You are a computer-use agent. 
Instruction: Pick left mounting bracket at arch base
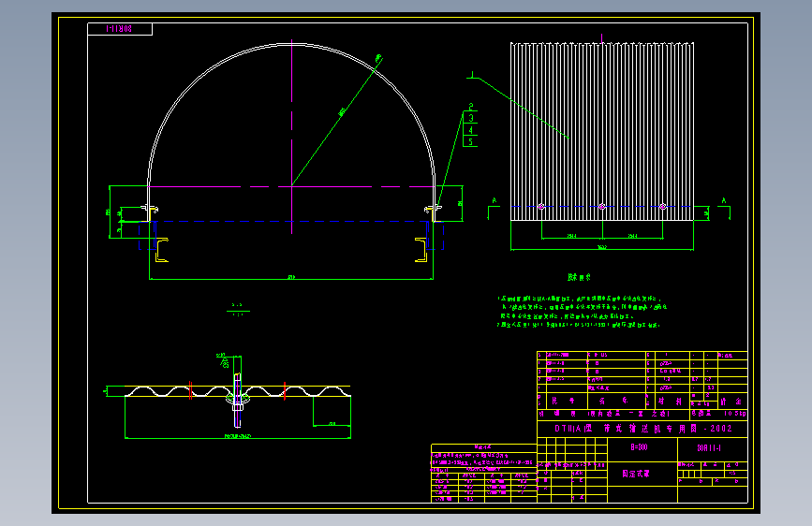click(x=150, y=212)
